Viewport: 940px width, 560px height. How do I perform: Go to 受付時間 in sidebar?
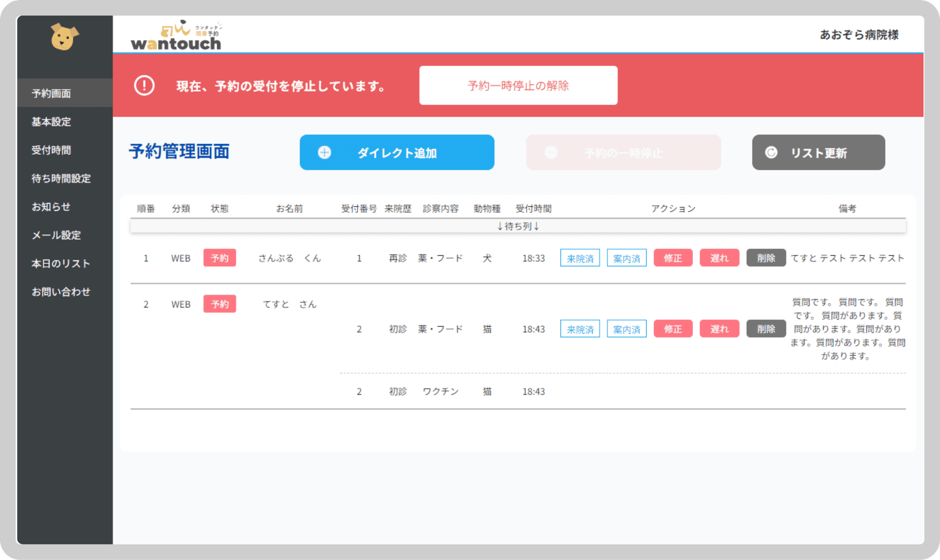point(51,150)
